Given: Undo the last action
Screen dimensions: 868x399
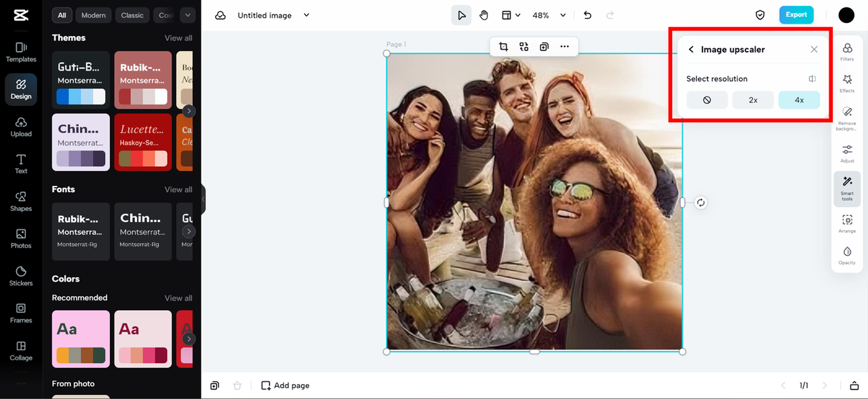Looking at the screenshot, I should 587,15.
